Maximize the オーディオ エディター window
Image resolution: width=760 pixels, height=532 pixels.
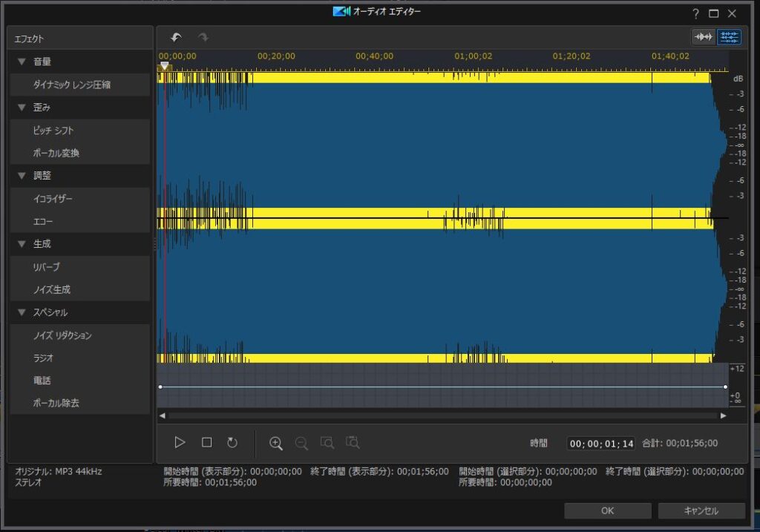[713, 13]
